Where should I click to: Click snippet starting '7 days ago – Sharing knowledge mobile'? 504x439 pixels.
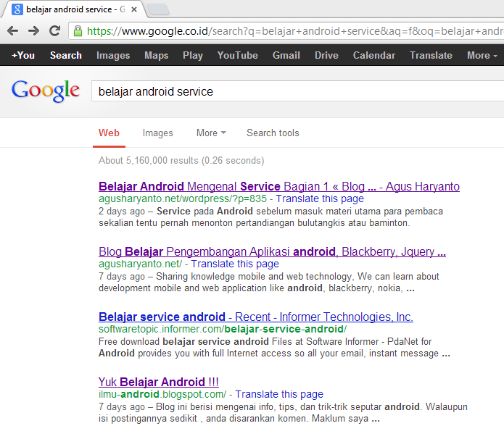[269, 283]
